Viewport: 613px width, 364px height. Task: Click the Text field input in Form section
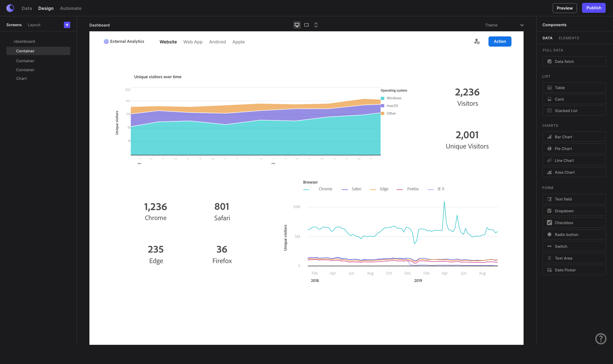pos(574,199)
